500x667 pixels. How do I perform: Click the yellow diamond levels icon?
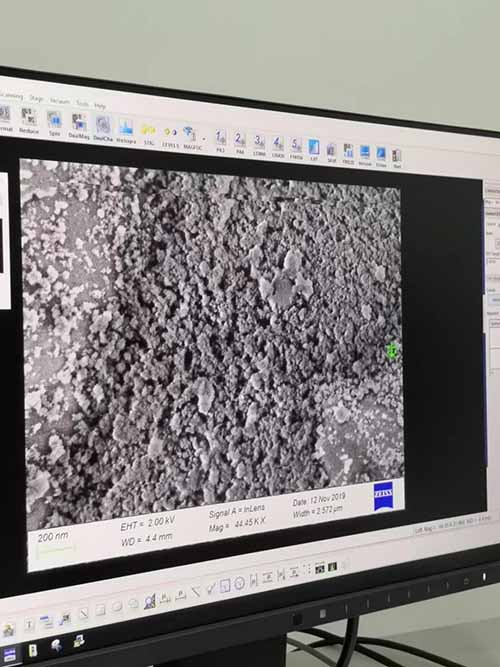[170, 132]
